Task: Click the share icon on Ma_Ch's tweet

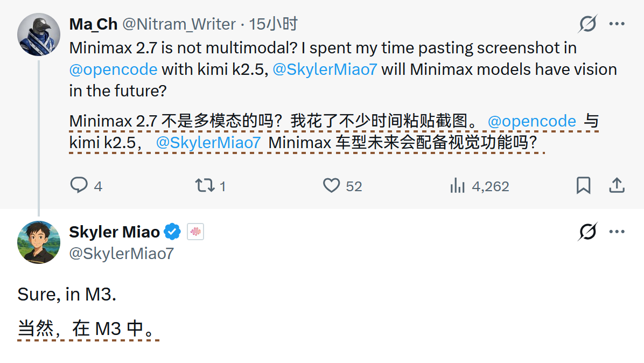Action: 617,186
